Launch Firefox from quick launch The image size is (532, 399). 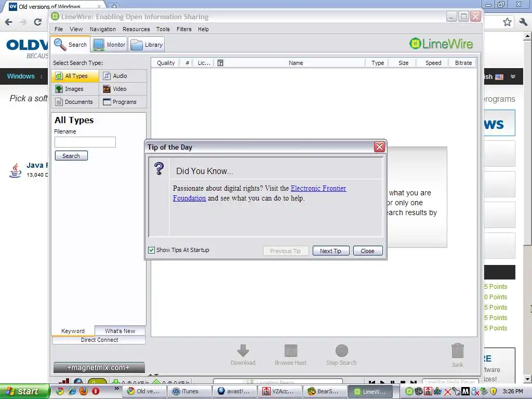tap(84, 391)
